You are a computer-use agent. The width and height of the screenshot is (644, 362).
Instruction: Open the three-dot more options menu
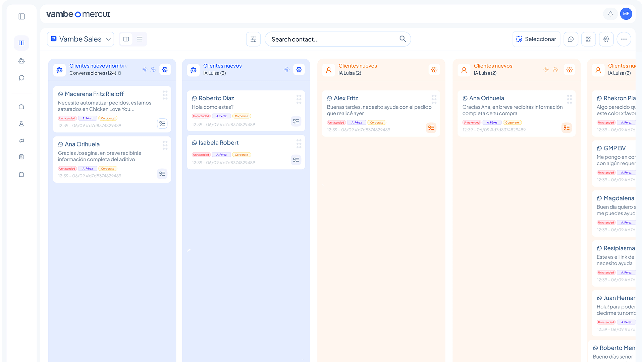(x=624, y=39)
